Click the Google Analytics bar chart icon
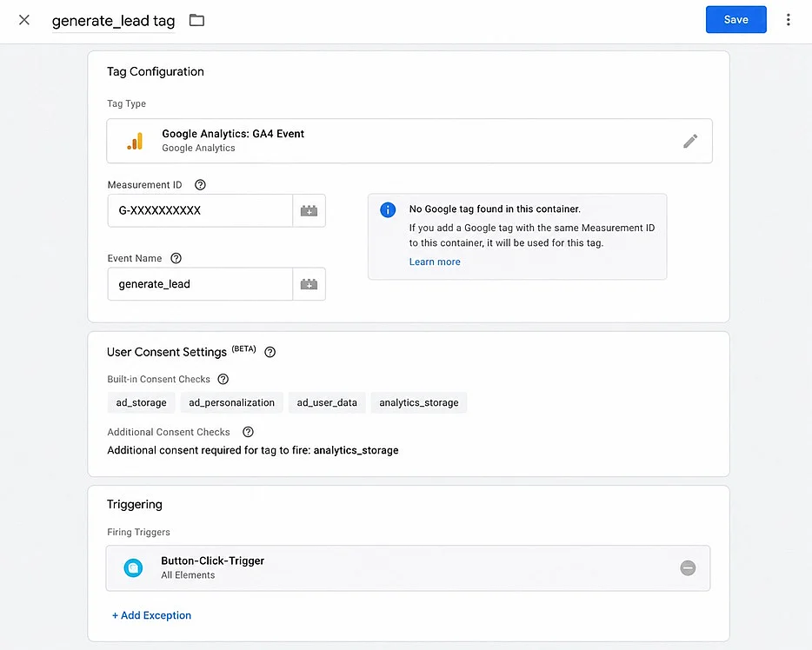Image resolution: width=812 pixels, height=650 pixels. [135, 141]
